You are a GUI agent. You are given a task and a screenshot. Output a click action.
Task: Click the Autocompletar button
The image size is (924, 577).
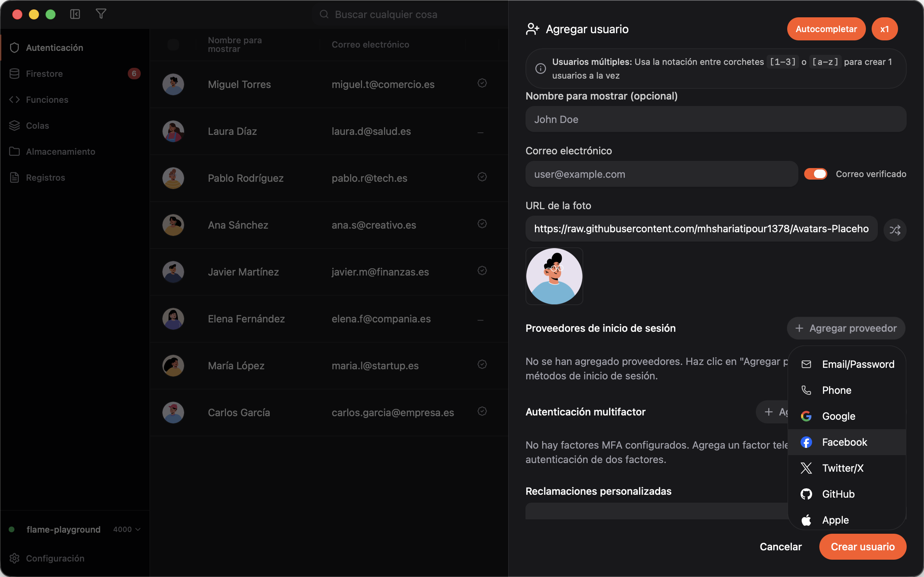pos(826,29)
